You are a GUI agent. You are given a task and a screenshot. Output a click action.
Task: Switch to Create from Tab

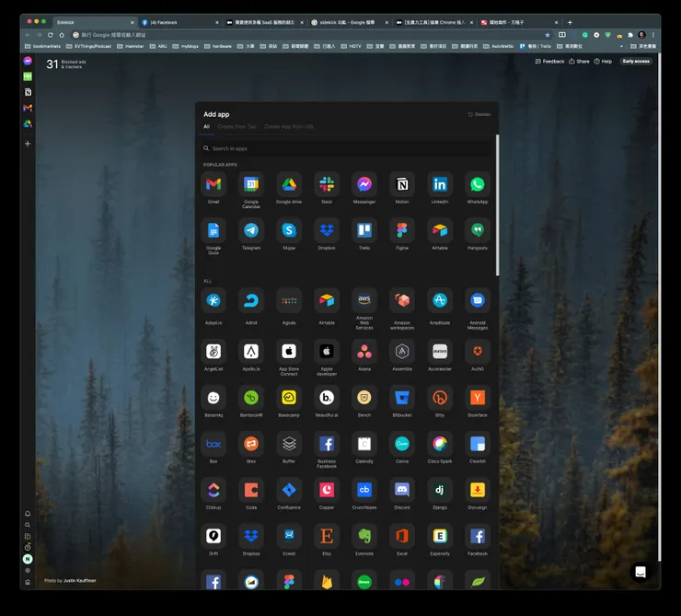[237, 126]
